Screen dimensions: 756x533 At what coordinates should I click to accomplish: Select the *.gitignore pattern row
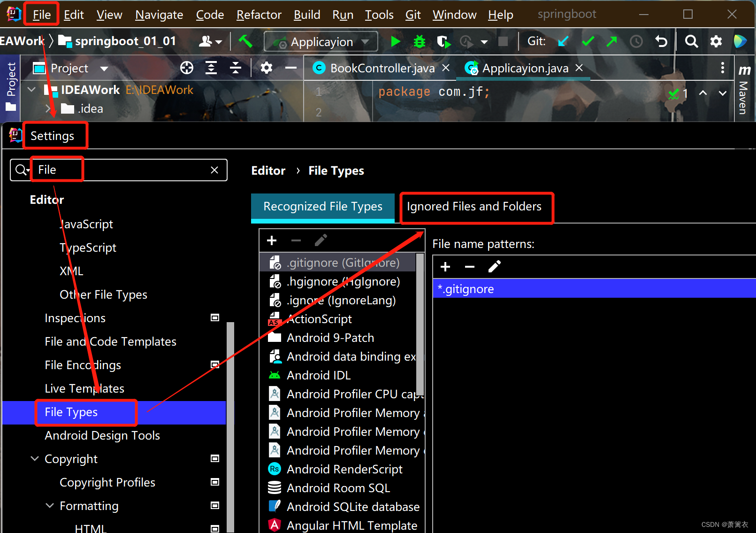(594, 289)
